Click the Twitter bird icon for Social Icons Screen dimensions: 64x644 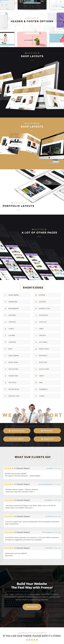pos(36,369)
